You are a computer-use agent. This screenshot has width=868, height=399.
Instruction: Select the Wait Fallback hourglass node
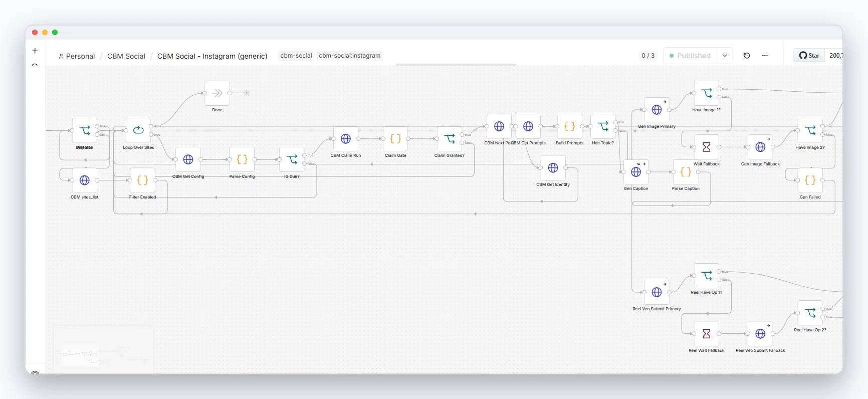pyautogui.click(x=707, y=147)
